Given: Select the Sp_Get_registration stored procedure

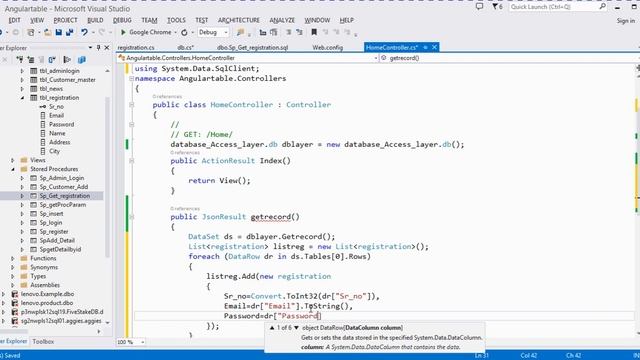Looking at the screenshot, I should 64,196.
